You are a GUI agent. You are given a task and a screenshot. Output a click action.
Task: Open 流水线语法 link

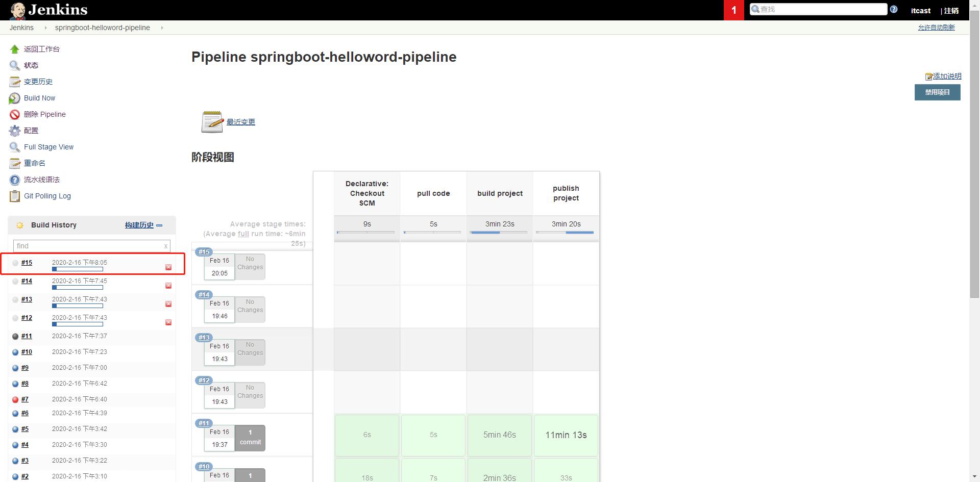pyautogui.click(x=42, y=180)
